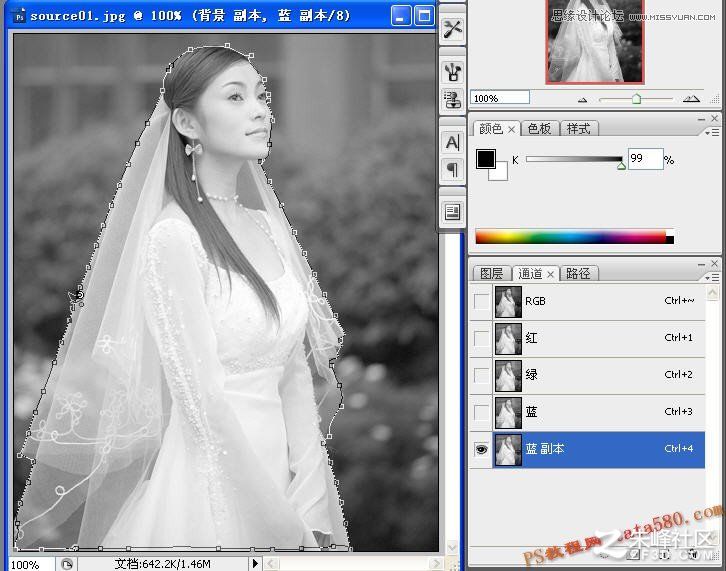Click the black foreground color swatch

[485, 158]
